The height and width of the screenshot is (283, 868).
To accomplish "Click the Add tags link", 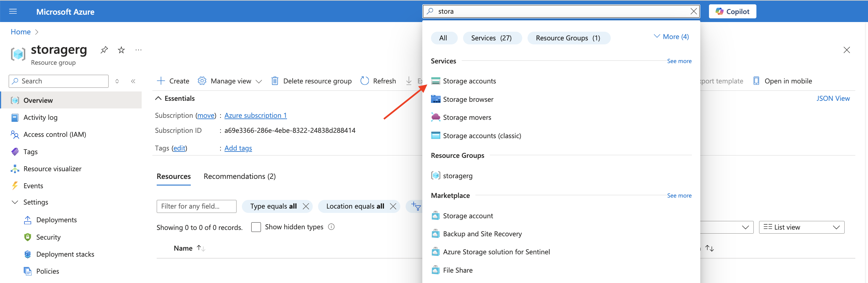I will click(x=238, y=149).
